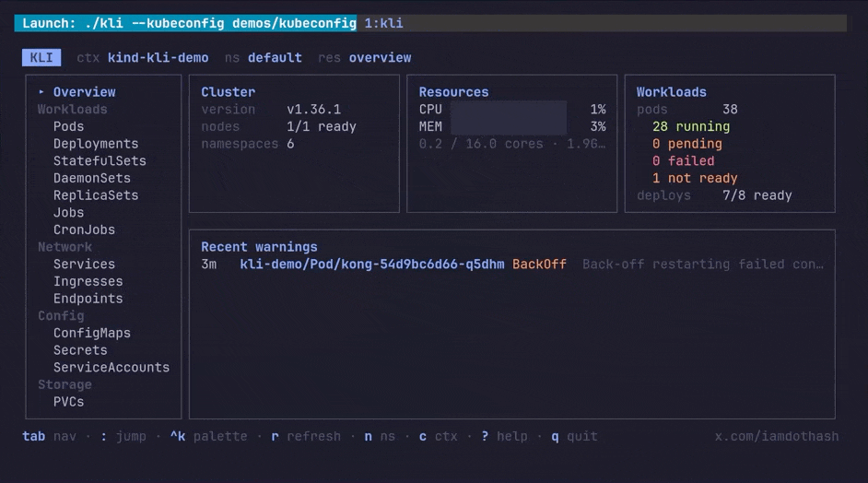The height and width of the screenshot is (483, 868).
Task: Click nodes value 1/1 ready
Action: tap(321, 126)
